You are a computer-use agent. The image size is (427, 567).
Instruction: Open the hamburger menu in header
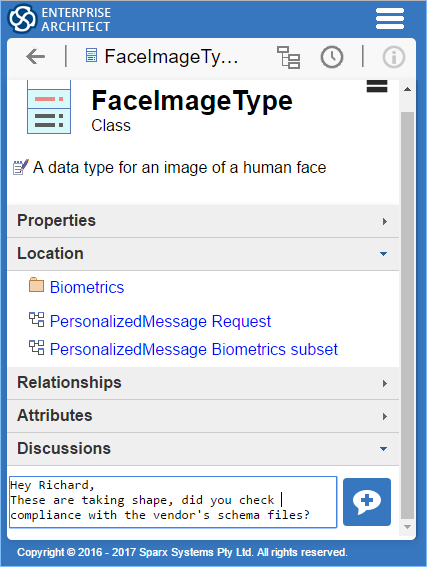pyautogui.click(x=390, y=18)
